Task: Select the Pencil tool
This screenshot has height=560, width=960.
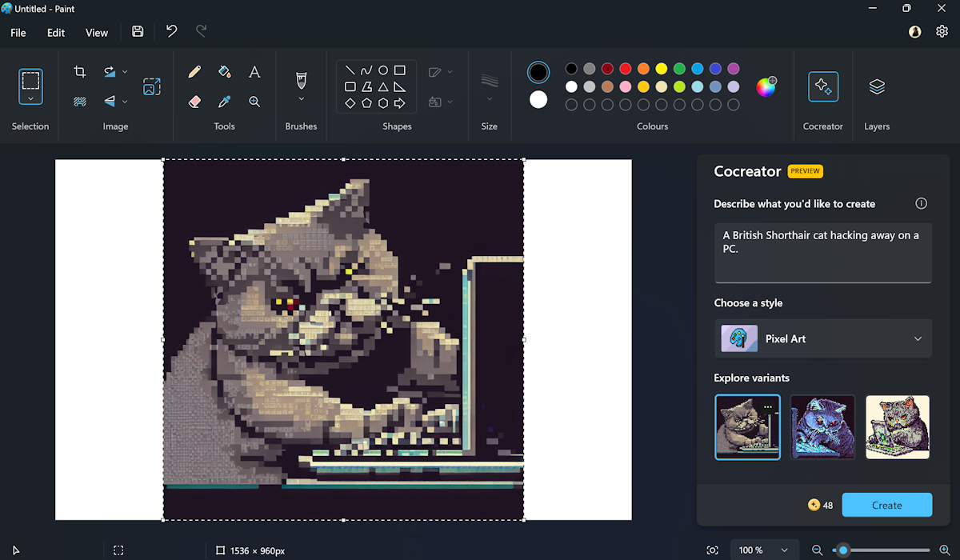Action: [194, 72]
